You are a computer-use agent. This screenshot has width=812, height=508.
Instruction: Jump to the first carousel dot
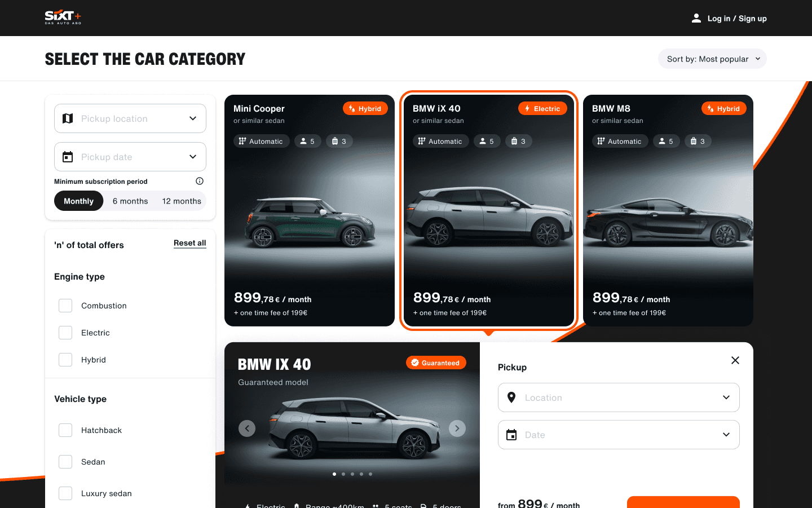334,474
